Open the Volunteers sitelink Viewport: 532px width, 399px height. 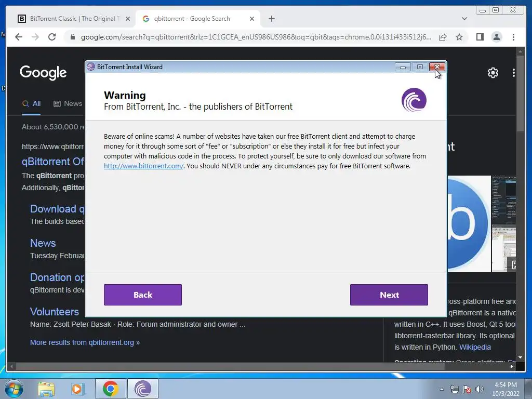click(54, 312)
